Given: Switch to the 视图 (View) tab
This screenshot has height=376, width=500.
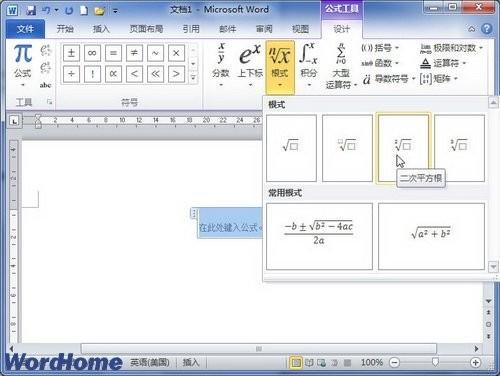Looking at the screenshot, I should click(x=300, y=29).
